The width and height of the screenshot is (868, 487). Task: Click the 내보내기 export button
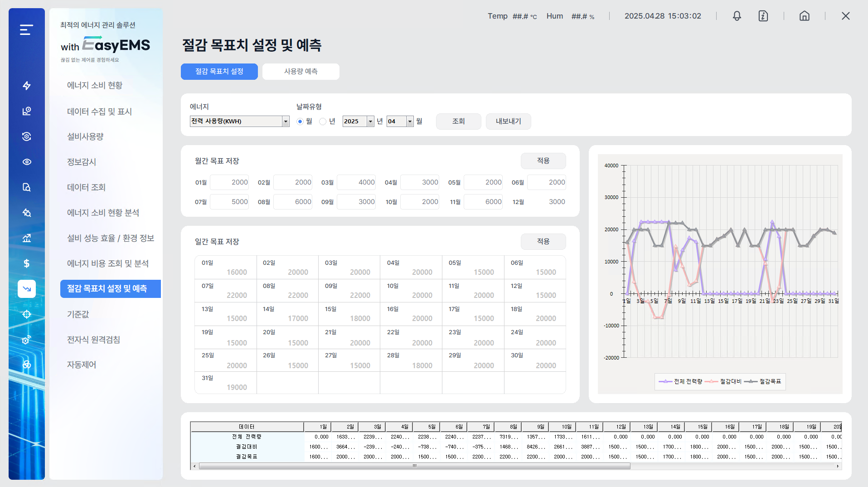(x=508, y=122)
